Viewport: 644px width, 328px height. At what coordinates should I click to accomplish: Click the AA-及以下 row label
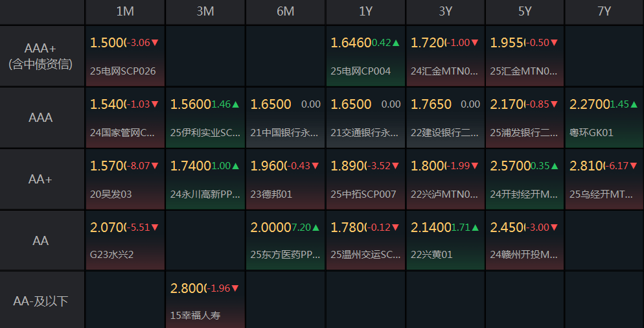click(41, 301)
